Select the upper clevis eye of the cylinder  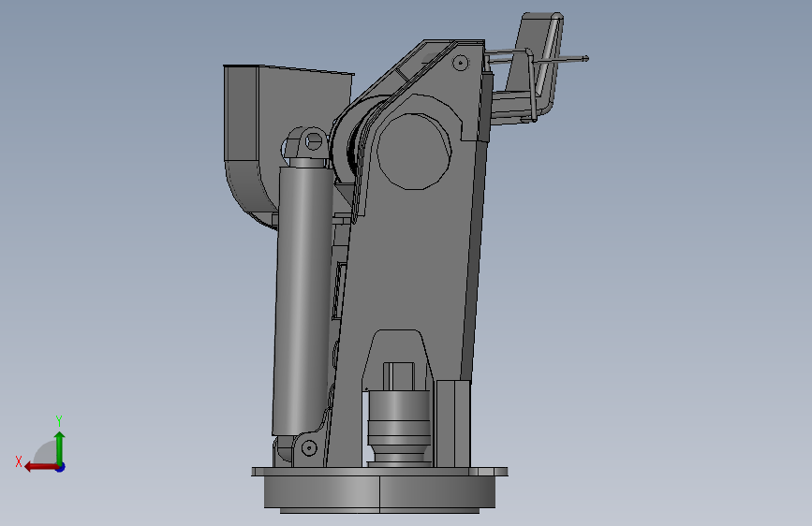[x=313, y=140]
